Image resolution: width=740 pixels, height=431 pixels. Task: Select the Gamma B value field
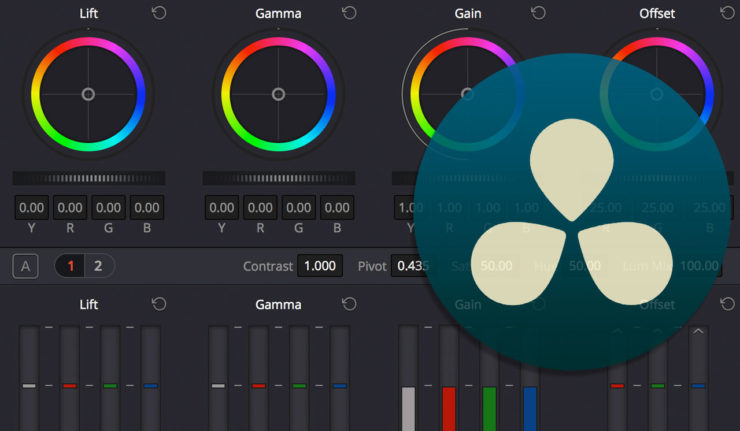click(x=337, y=208)
